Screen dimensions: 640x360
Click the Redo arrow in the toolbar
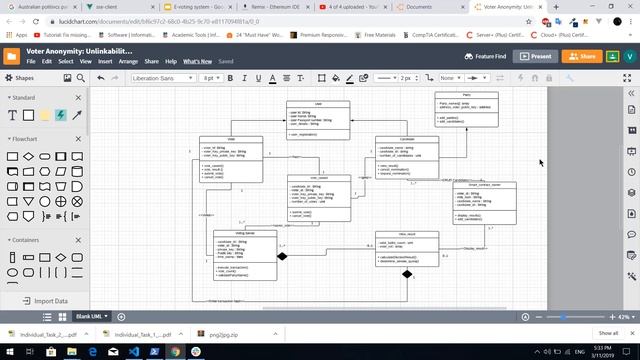115,78
